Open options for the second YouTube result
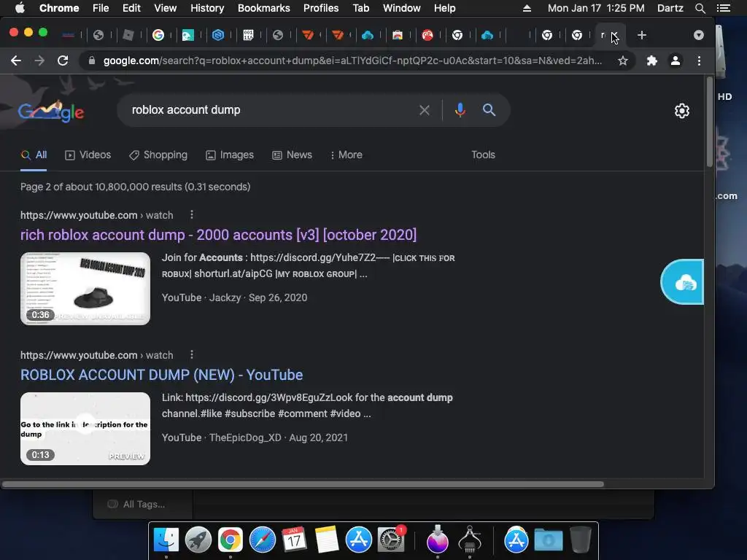This screenshot has width=747, height=560. coord(192,355)
